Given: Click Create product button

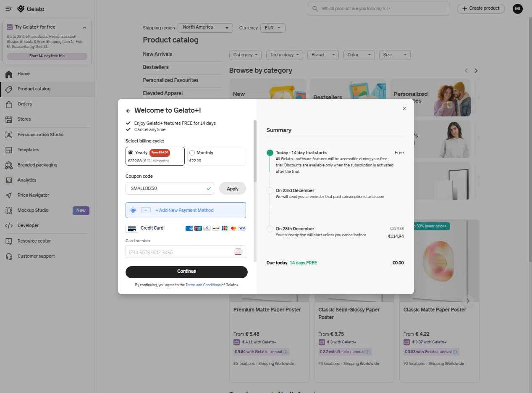Looking at the screenshot, I should click(481, 8).
